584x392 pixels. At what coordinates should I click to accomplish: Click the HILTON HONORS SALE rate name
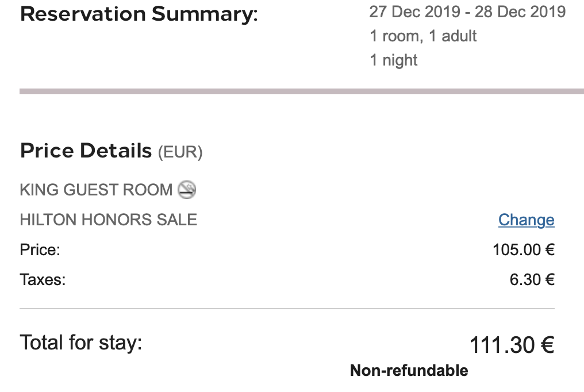(x=109, y=220)
